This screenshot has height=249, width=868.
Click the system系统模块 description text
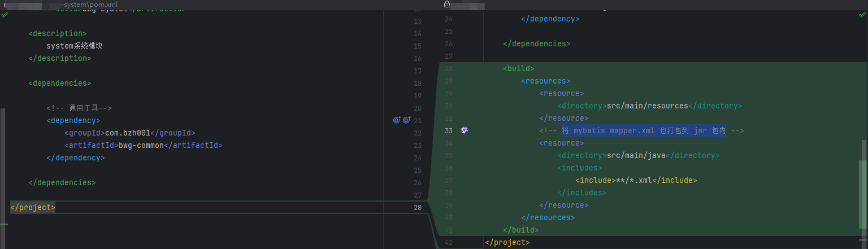75,46
